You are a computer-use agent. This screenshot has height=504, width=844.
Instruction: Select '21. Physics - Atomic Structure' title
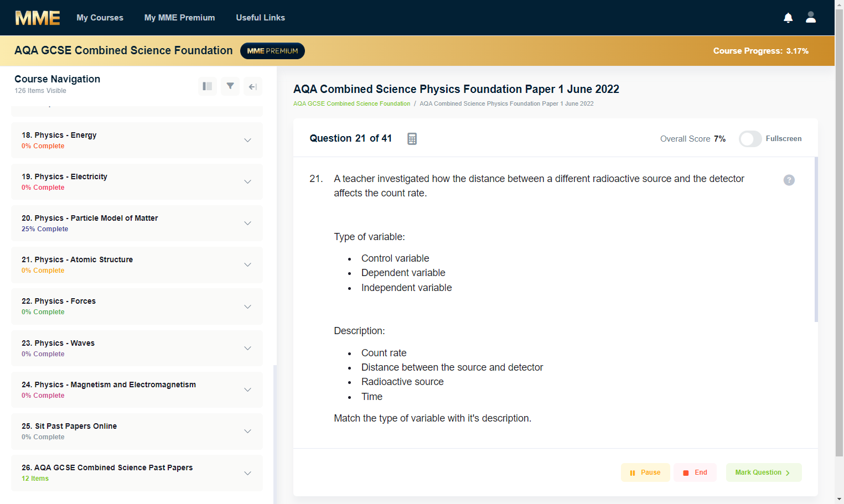pyautogui.click(x=77, y=259)
